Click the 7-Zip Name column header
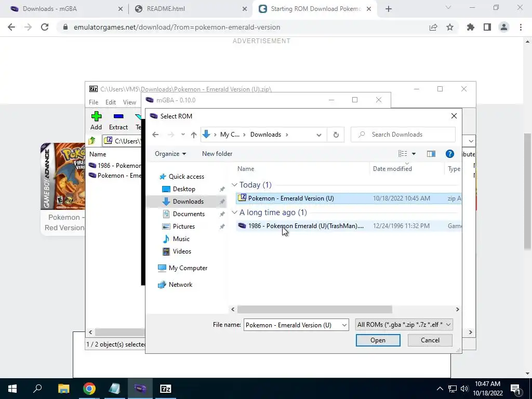Image resolution: width=532 pixels, height=399 pixels. pyautogui.click(x=98, y=154)
